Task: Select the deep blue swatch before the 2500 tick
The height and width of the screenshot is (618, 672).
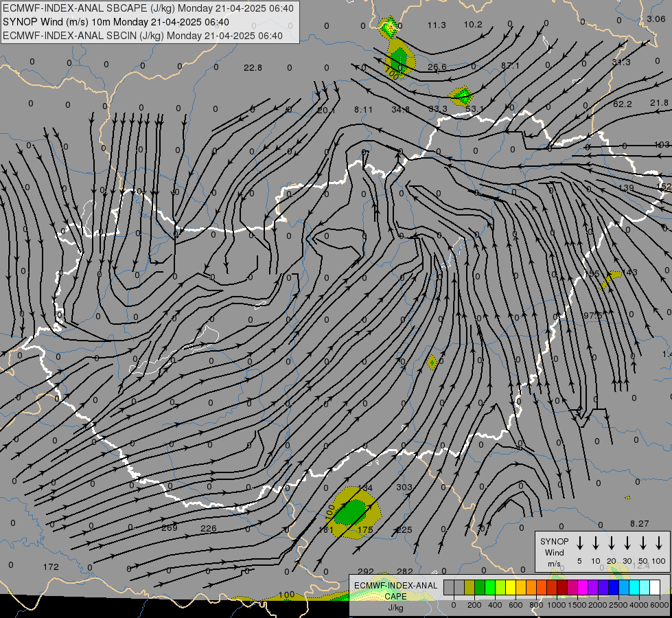Action: click(x=613, y=587)
